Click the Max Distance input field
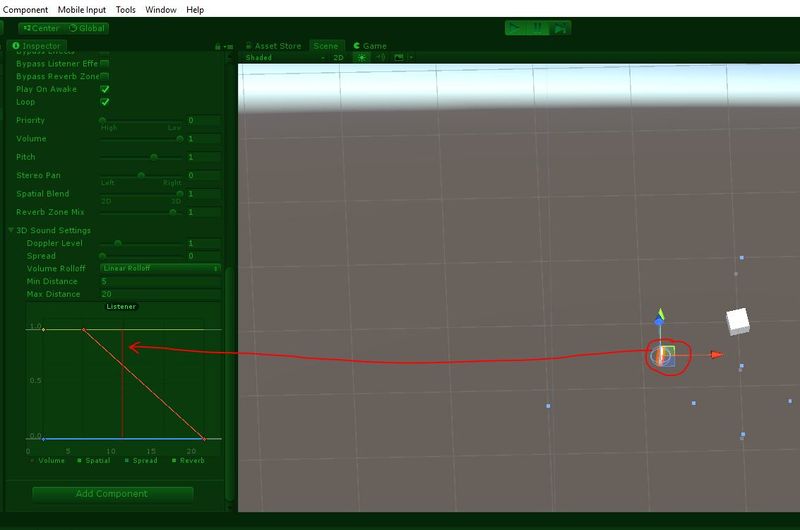Screen dimensions: 800x530 pyautogui.click(x=160, y=294)
